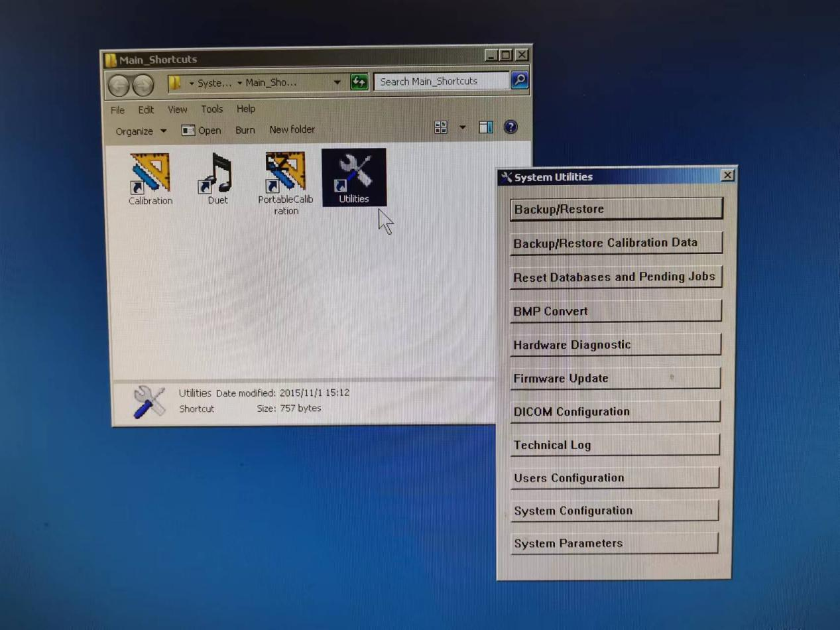Open System Parameters
Screen dimensions: 840x630
pos(614,543)
